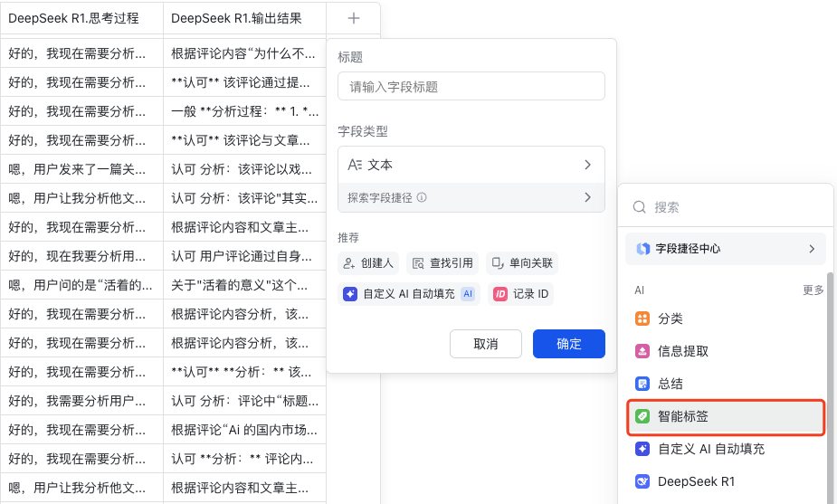Click cell 根据评论内容“为什么不...

(x=244, y=53)
